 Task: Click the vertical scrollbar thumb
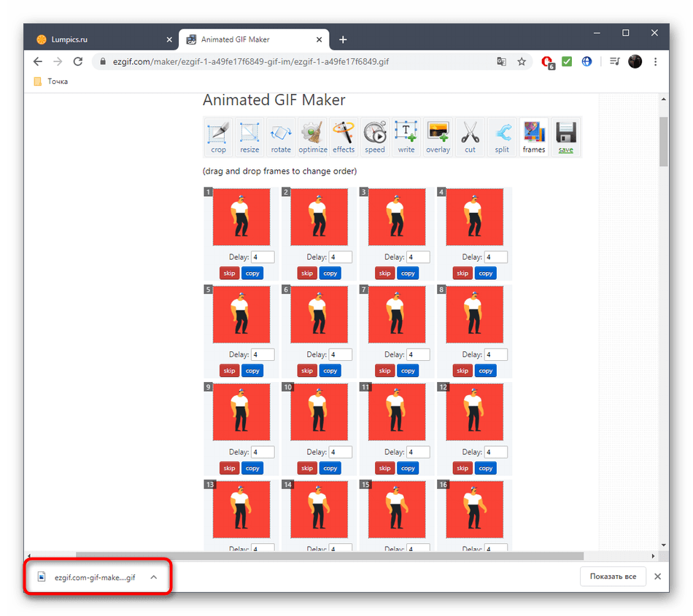pos(663,141)
